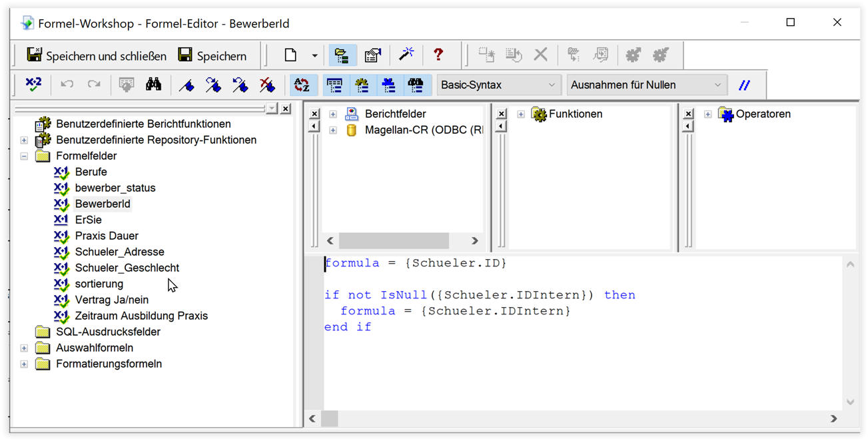Click the red question mark help icon
Screen dimensions: 868x441
point(438,55)
